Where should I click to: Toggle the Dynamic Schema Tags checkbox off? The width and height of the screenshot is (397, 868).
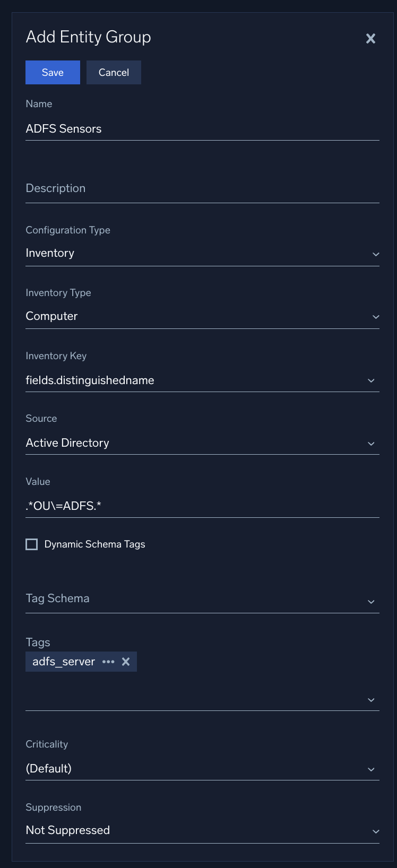tap(31, 544)
